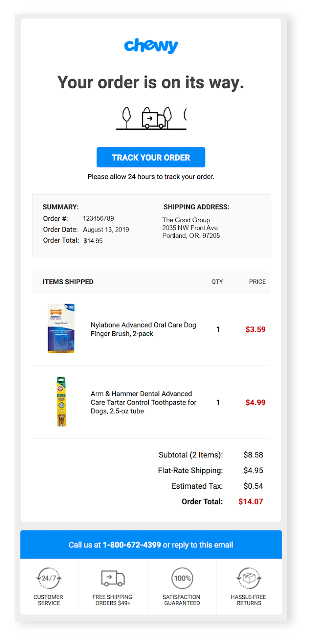Open the Nylabone finger brush product image
The width and height of the screenshot is (309, 644).
click(61, 328)
